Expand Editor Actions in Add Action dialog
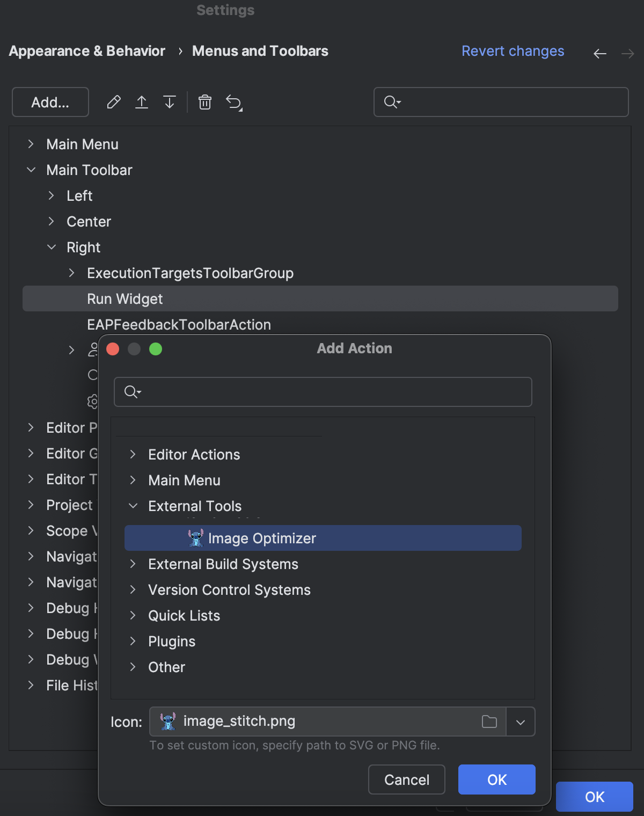The image size is (644, 816). (x=133, y=454)
